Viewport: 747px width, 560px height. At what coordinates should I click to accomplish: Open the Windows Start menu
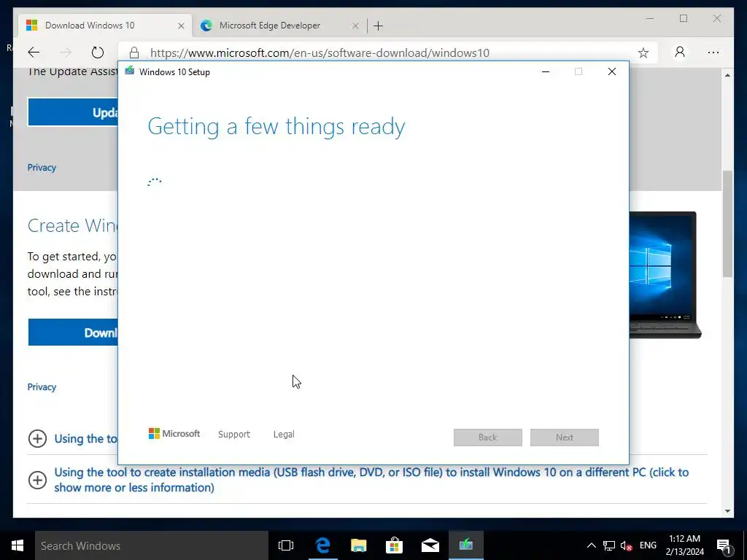(18, 545)
